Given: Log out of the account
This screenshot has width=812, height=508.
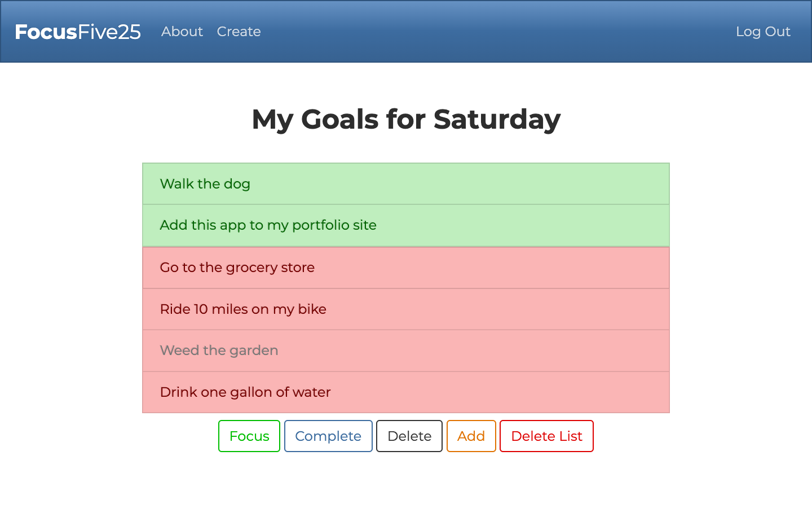Looking at the screenshot, I should point(762,32).
